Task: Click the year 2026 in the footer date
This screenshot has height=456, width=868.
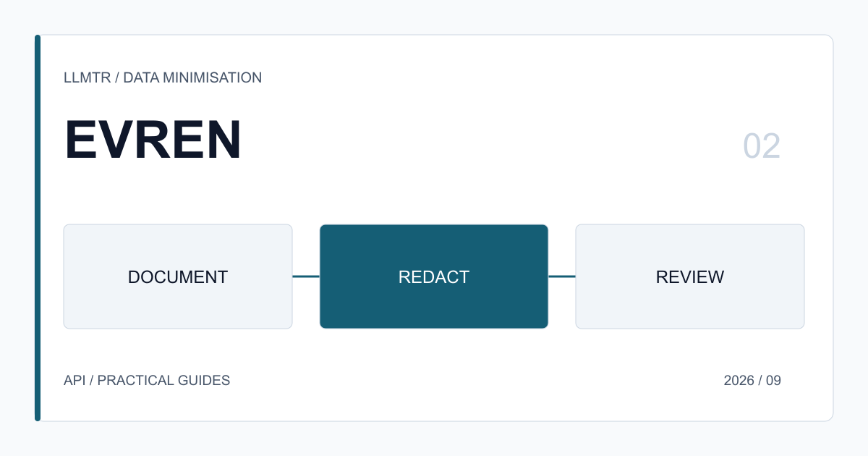Action: [x=739, y=380]
